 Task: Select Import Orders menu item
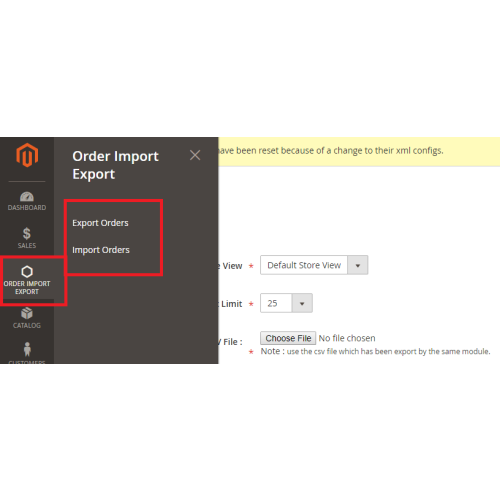pyautogui.click(x=101, y=250)
